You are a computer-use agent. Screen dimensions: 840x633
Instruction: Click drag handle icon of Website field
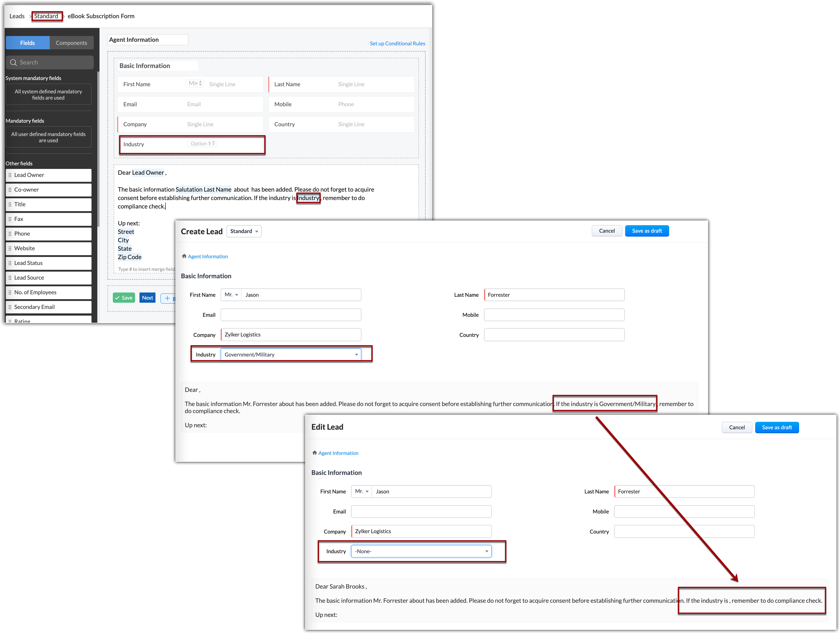[x=10, y=248]
